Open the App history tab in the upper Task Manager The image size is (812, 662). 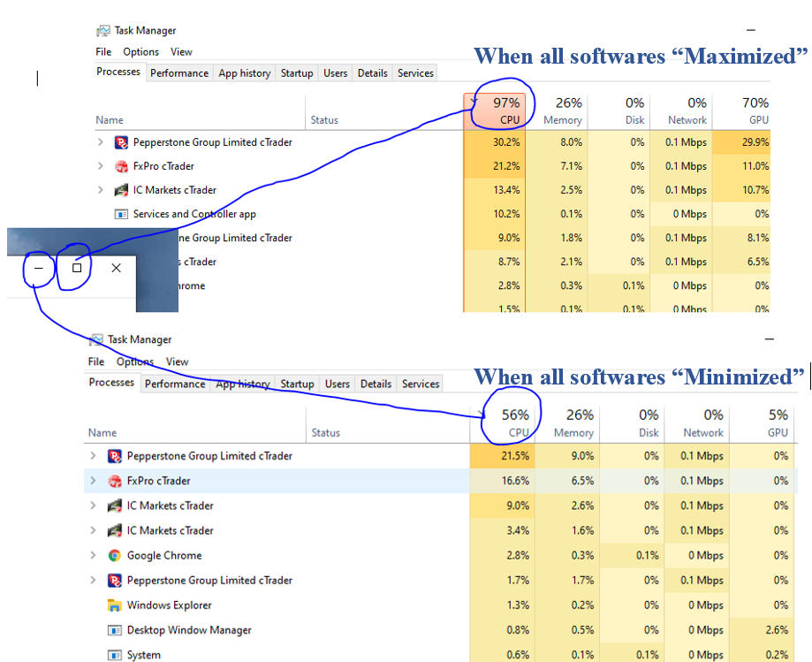[x=245, y=73]
